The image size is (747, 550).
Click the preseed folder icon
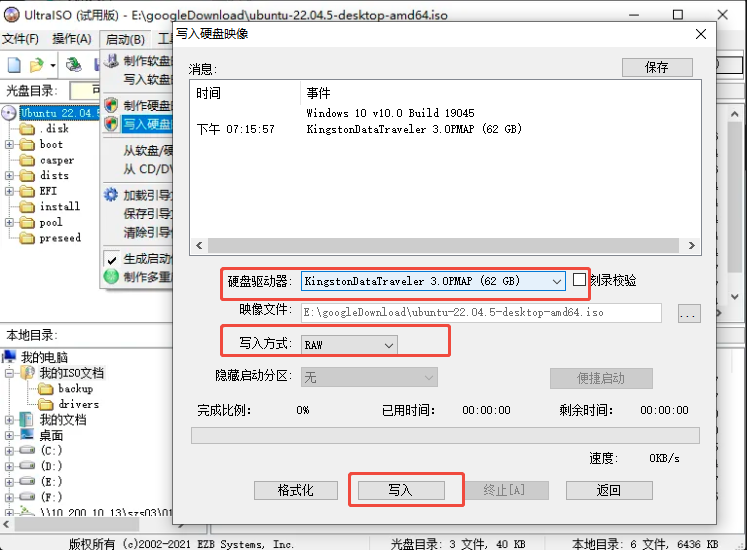coord(27,238)
